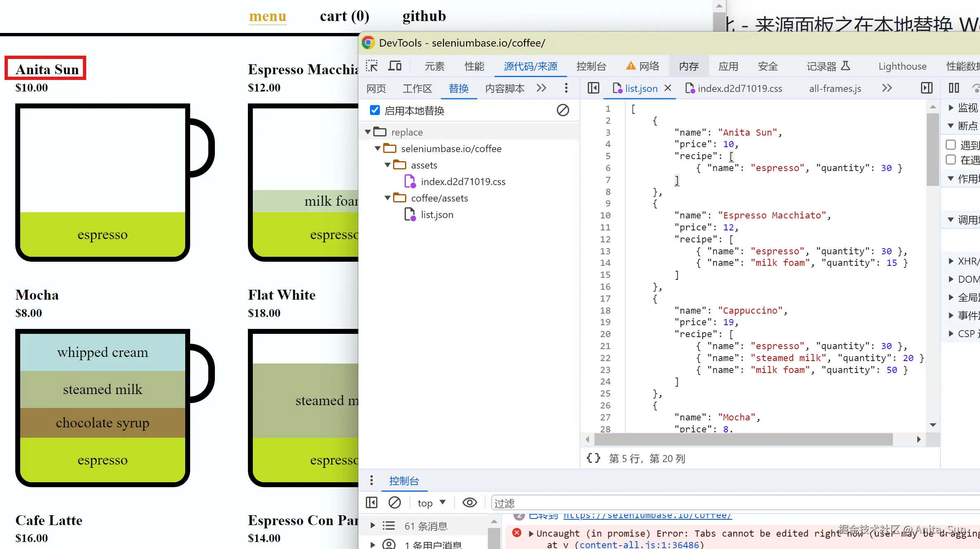Toggle the console sidebar icon
Viewport: 980px width, 549px height.
click(x=371, y=502)
